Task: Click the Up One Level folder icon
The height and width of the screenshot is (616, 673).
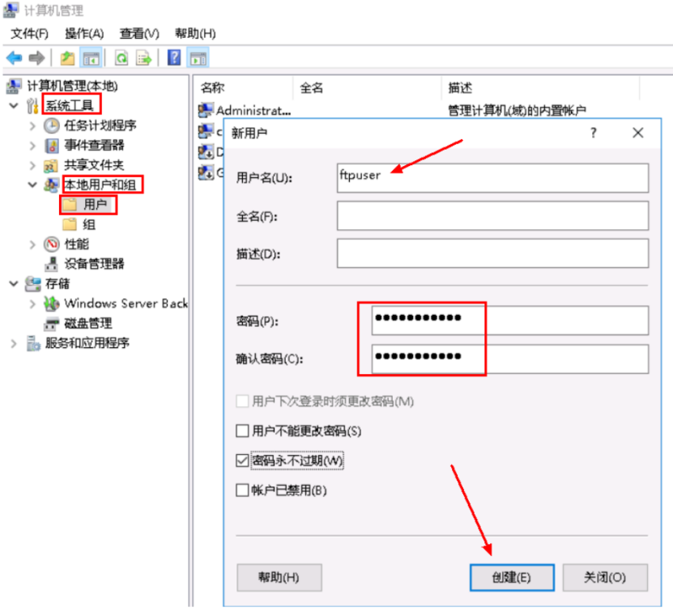Action: coord(68,57)
